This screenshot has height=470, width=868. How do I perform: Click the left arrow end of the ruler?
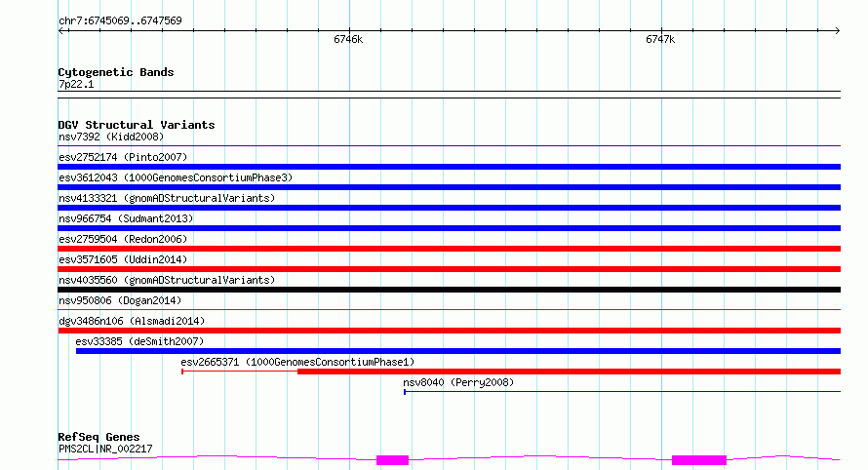point(61,30)
